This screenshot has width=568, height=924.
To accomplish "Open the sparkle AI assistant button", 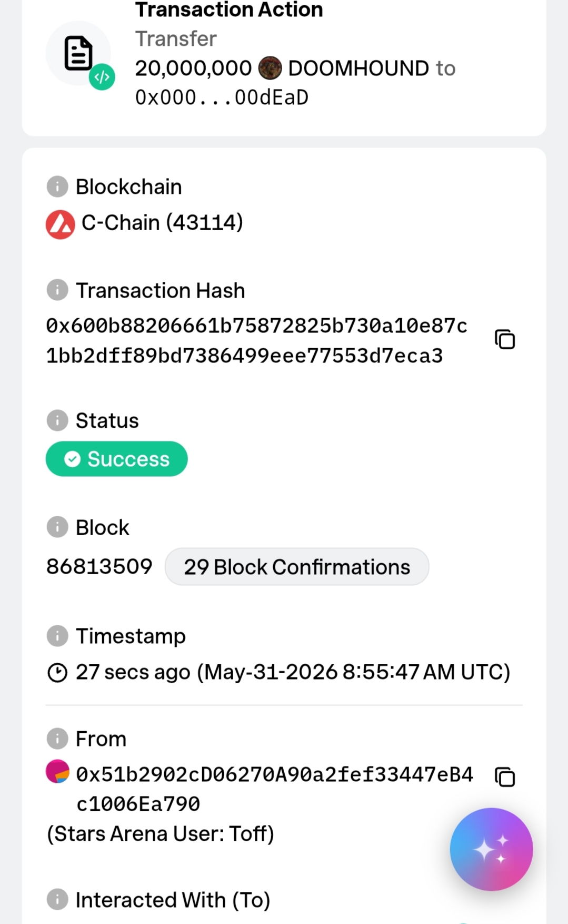I will (x=491, y=849).
